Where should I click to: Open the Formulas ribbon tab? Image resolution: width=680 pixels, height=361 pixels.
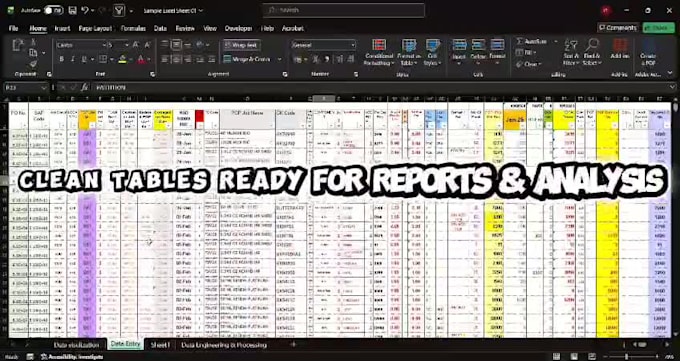(133, 28)
